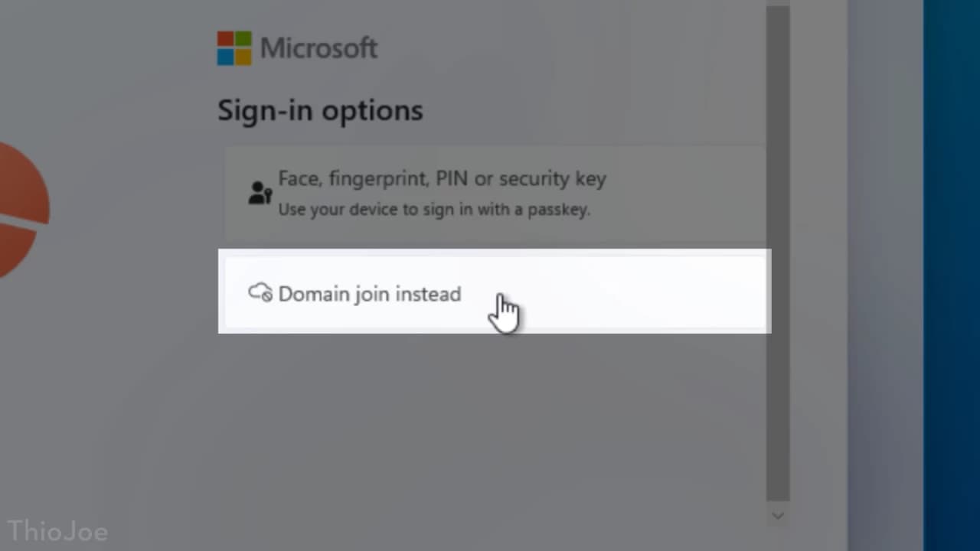This screenshot has width=980, height=551.
Task: Select "Domain join instead" option
Action: click(369, 294)
